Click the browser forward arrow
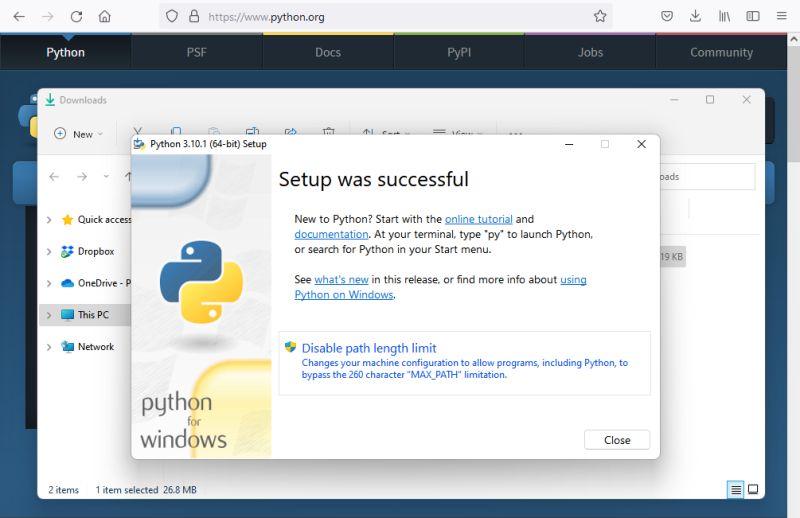This screenshot has height=518, width=800. point(47,16)
